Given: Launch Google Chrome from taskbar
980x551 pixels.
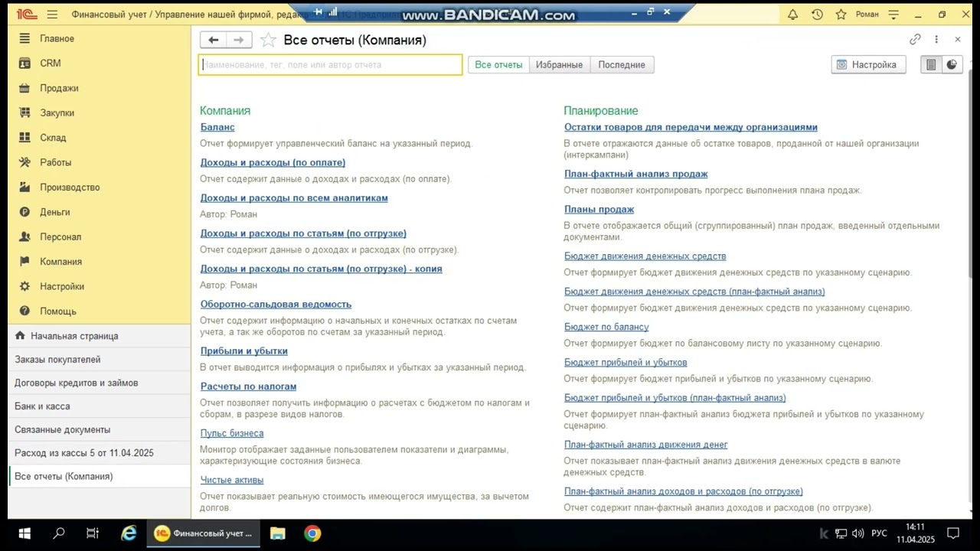Looking at the screenshot, I should tap(312, 533).
